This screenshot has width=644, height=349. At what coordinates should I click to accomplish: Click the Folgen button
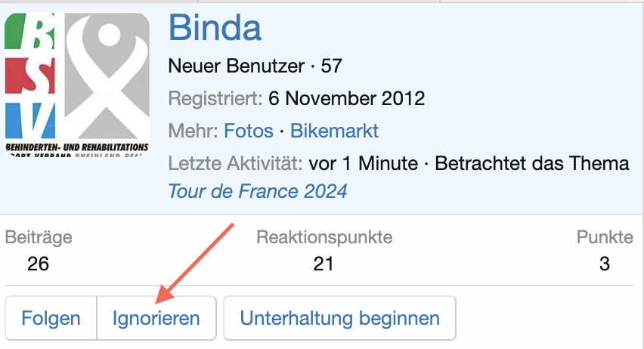pyautogui.click(x=51, y=318)
